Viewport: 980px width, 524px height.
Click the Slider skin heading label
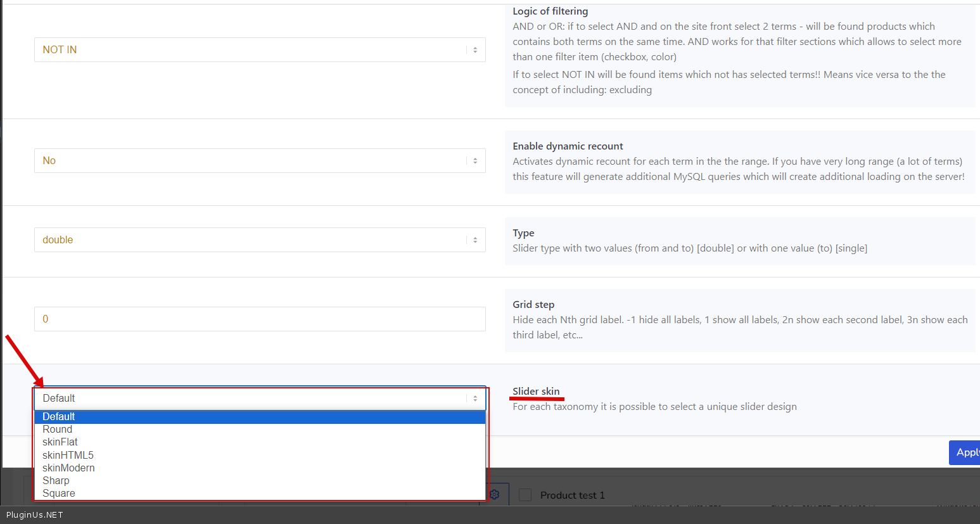pos(536,391)
